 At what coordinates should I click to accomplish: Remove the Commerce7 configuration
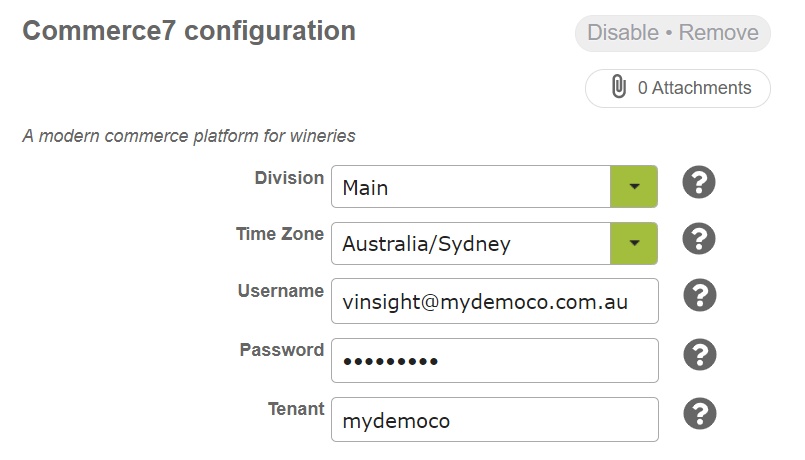coord(718,33)
